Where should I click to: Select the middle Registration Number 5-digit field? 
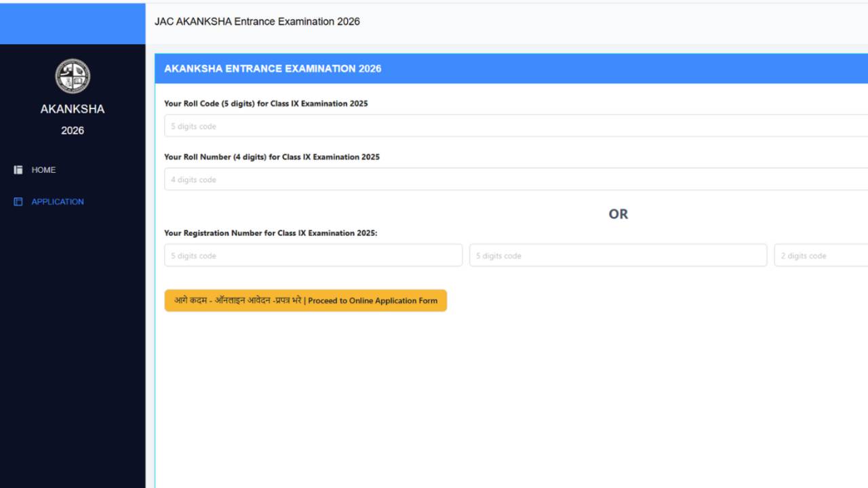tap(617, 255)
